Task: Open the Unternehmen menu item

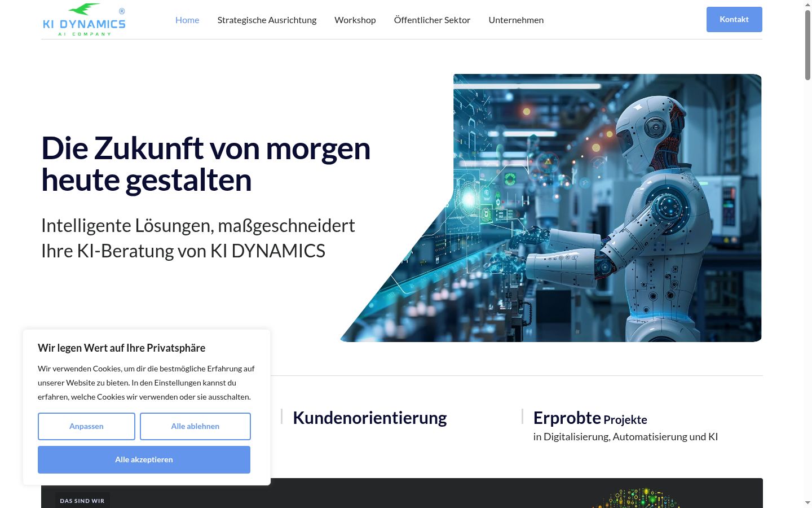Action: [516, 20]
